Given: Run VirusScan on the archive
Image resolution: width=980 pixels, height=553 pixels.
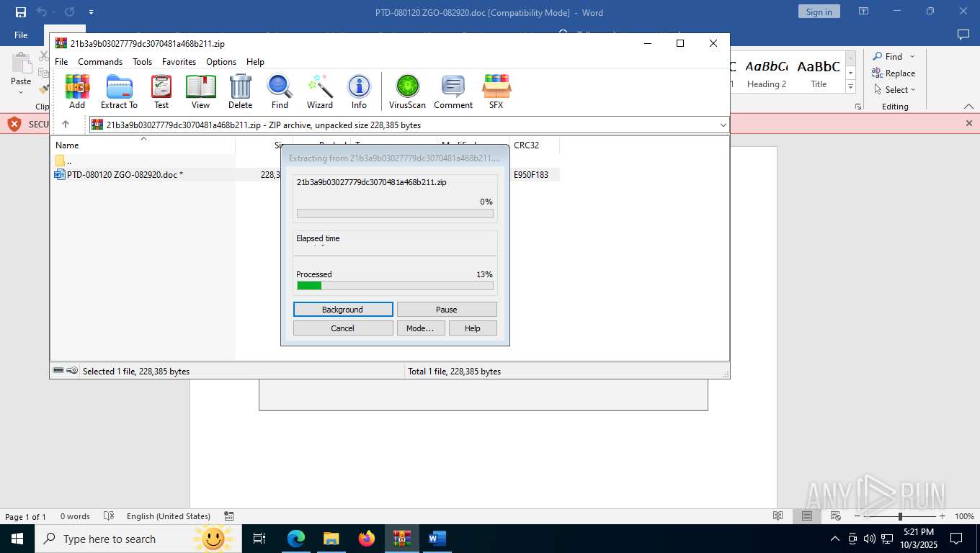Looking at the screenshot, I should tap(407, 91).
